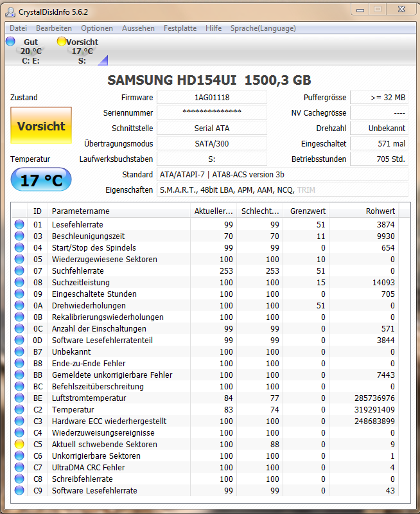Click raw value 285736976
This screenshot has width=420, height=514.
point(374,398)
